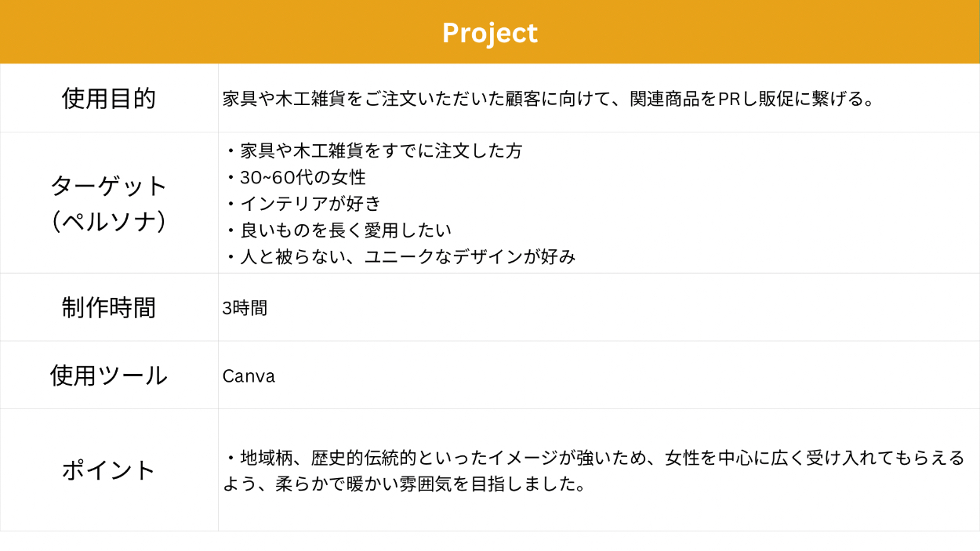
Task: Select the 使用目的 row label
Action: 109,99
